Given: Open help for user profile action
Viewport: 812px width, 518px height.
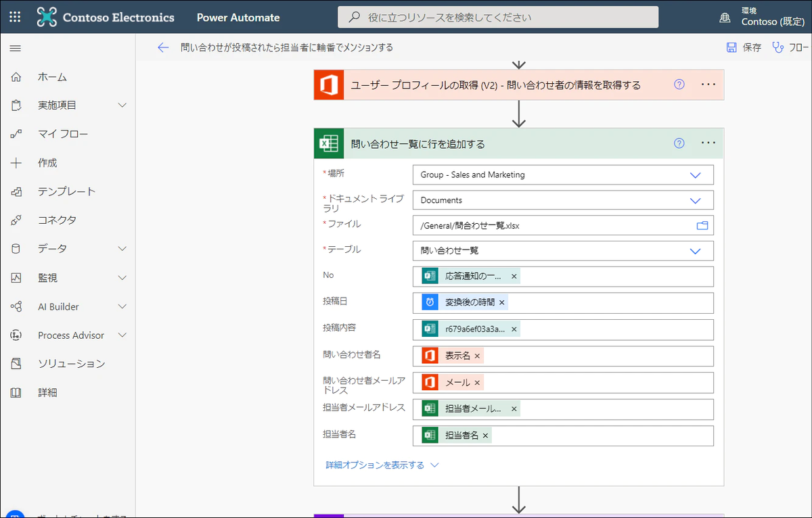Looking at the screenshot, I should (679, 85).
